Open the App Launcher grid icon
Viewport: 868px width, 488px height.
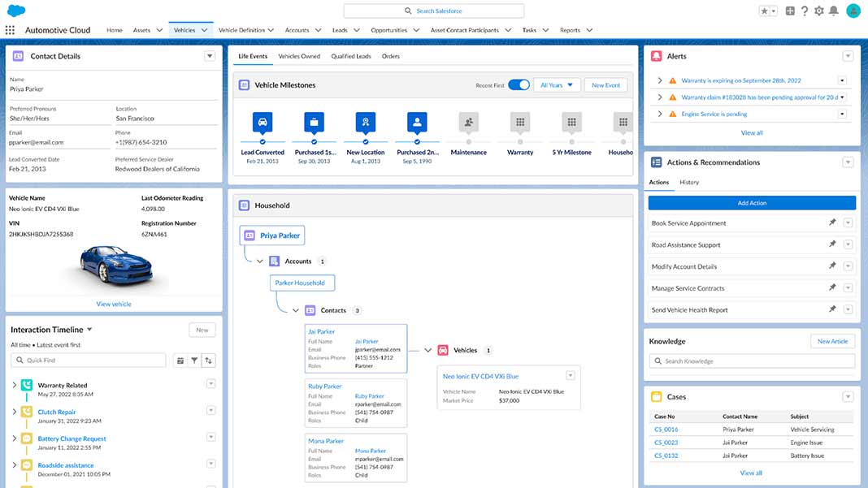[10, 30]
